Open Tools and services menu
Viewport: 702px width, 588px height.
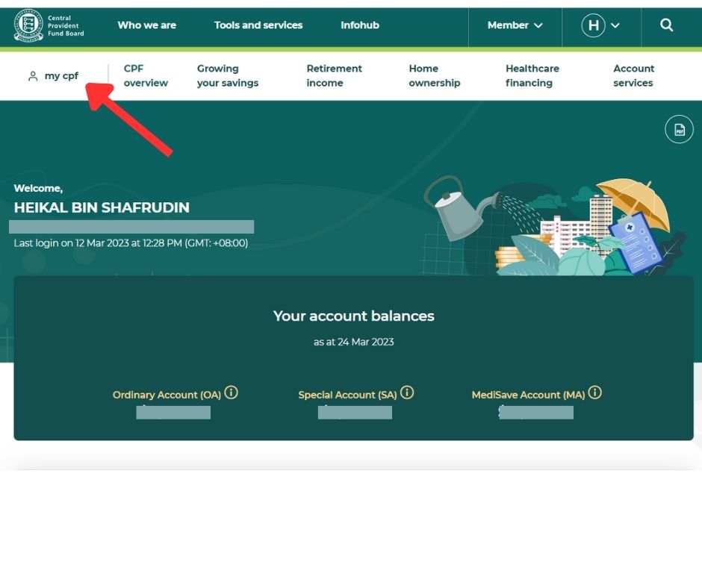click(258, 25)
